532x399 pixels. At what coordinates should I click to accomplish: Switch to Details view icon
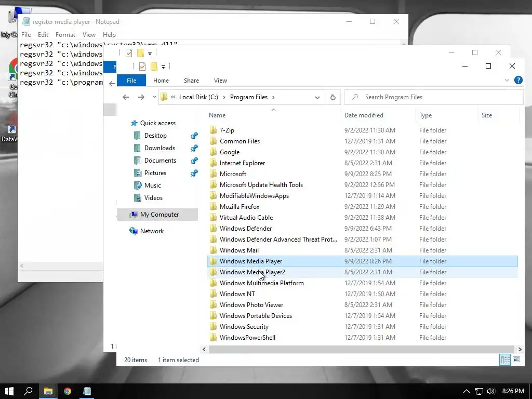tap(505, 360)
